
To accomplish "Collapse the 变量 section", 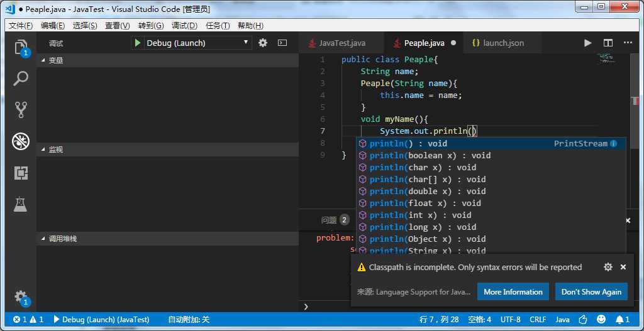I will point(167,60).
